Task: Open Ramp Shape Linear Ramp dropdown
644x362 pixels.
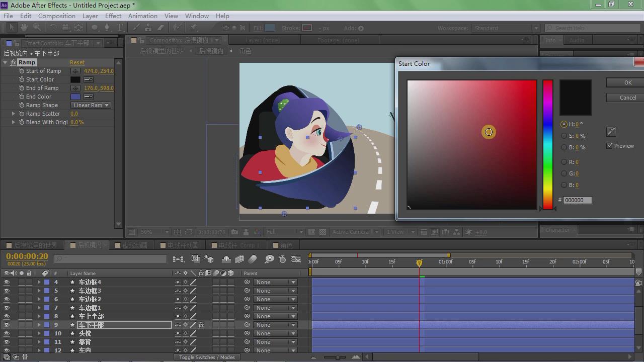Action: point(91,105)
